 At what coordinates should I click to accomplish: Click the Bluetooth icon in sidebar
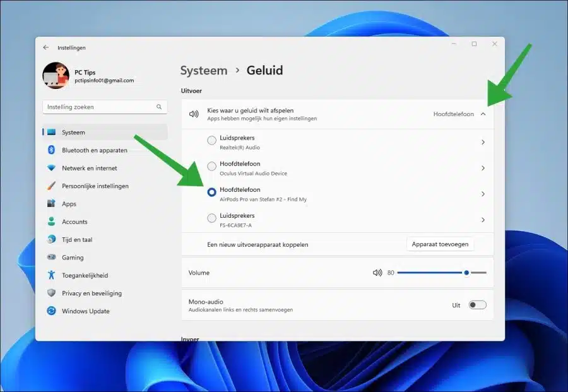click(x=52, y=150)
